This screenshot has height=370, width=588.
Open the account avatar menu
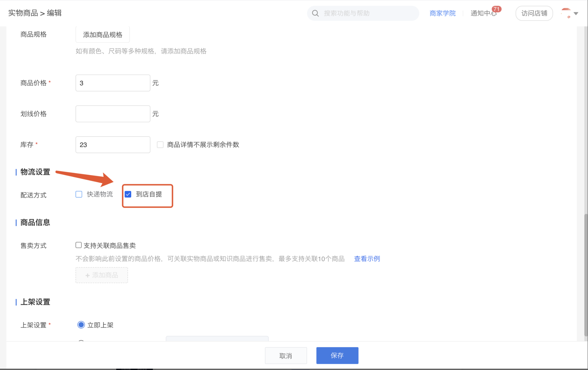(x=566, y=13)
